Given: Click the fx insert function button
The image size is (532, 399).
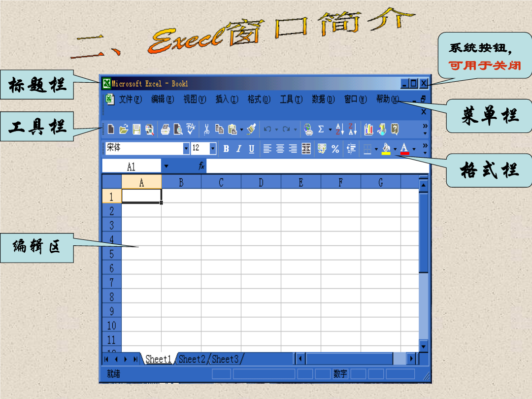Looking at the screenshot, I should (201, 166).
